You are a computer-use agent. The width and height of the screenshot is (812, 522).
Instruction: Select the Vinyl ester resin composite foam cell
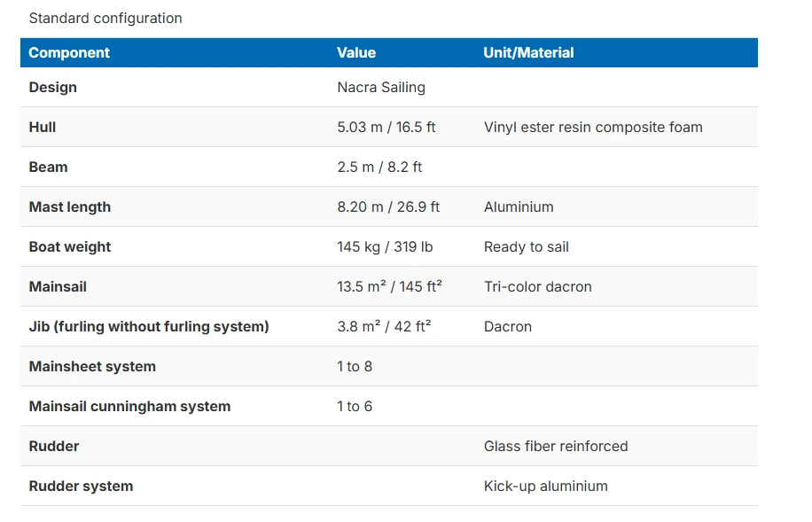593,128
